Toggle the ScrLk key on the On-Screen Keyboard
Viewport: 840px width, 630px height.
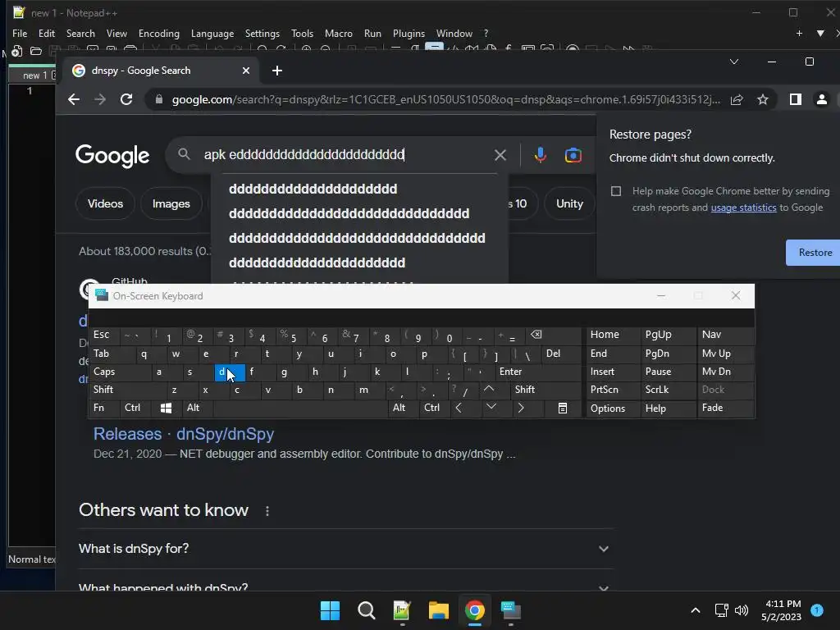668,390
